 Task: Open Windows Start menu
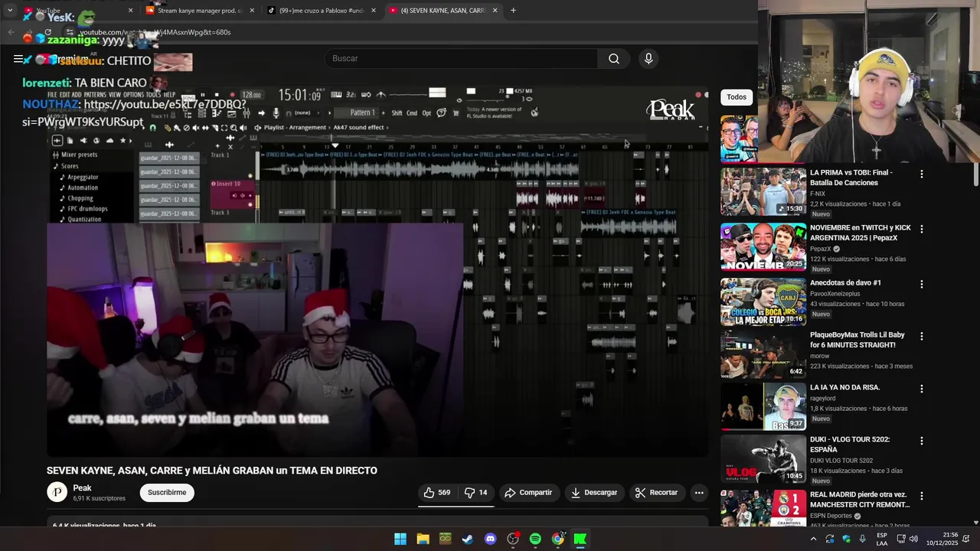(x=400, y=539)
